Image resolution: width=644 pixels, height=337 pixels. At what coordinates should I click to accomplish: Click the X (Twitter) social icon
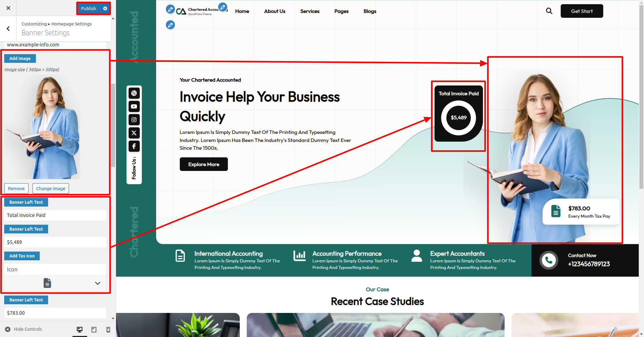click(134, 133)
